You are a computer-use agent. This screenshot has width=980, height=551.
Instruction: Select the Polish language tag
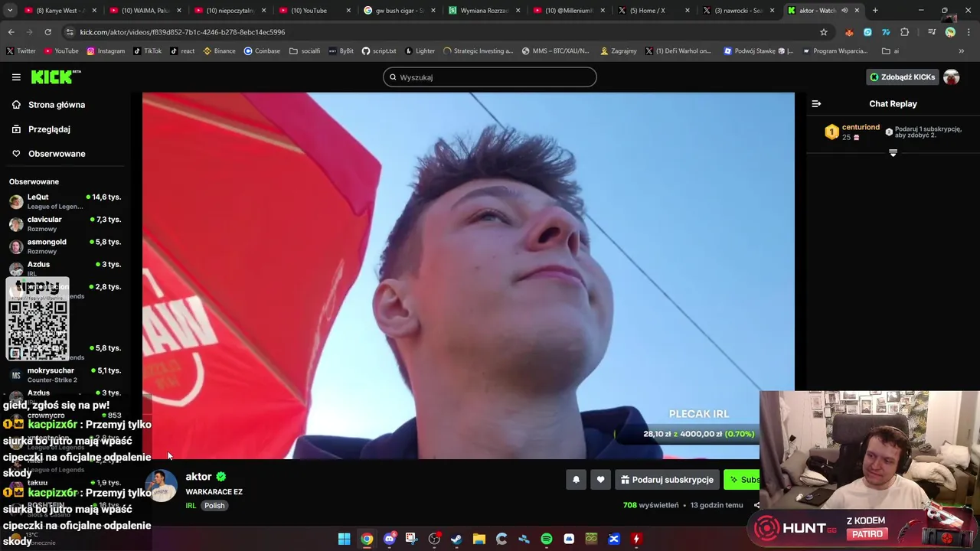(214, 506)
